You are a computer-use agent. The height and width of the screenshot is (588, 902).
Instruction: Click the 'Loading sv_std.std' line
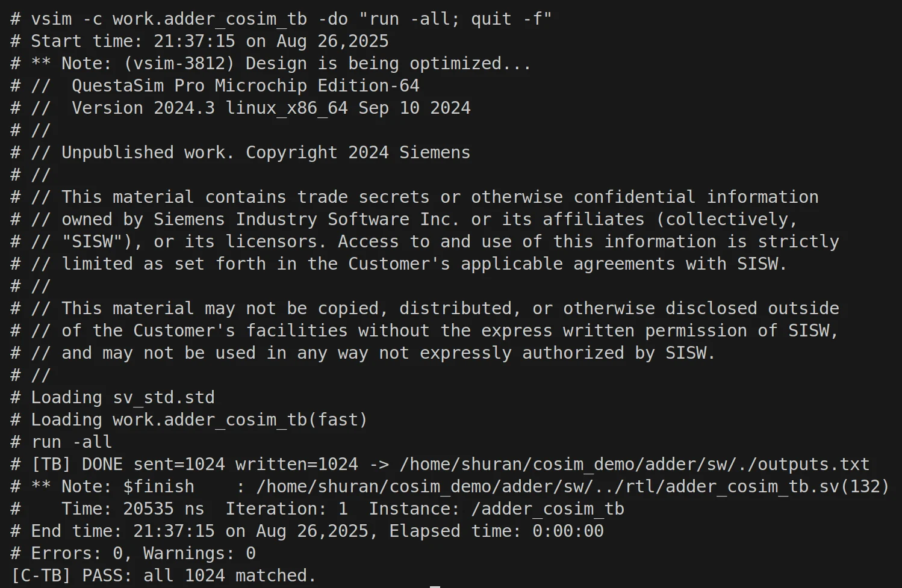coord(113,397)
